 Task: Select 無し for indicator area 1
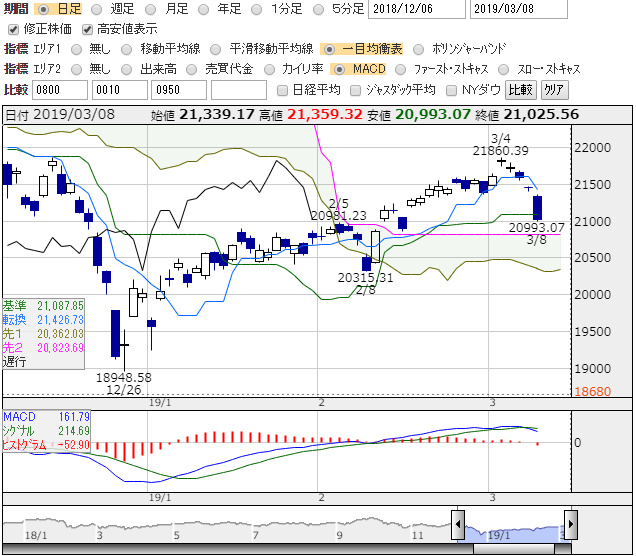coord(76,49)
